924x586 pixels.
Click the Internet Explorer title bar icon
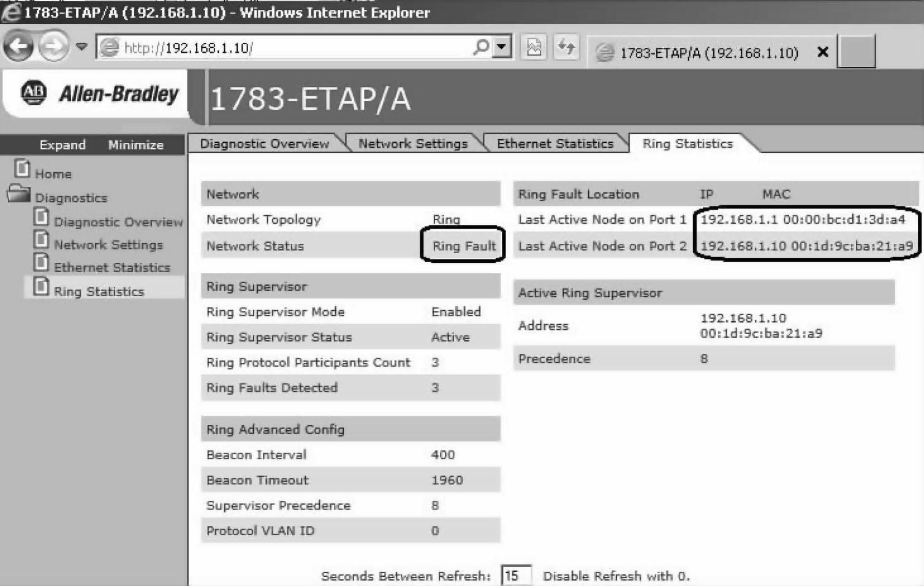point(11,12)
